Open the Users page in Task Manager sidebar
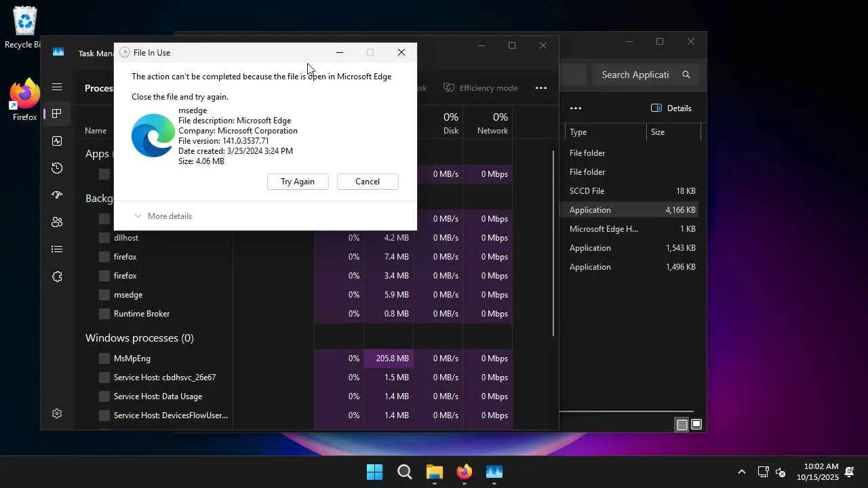Viewport: 868px width, 488px height. (57, 222)
